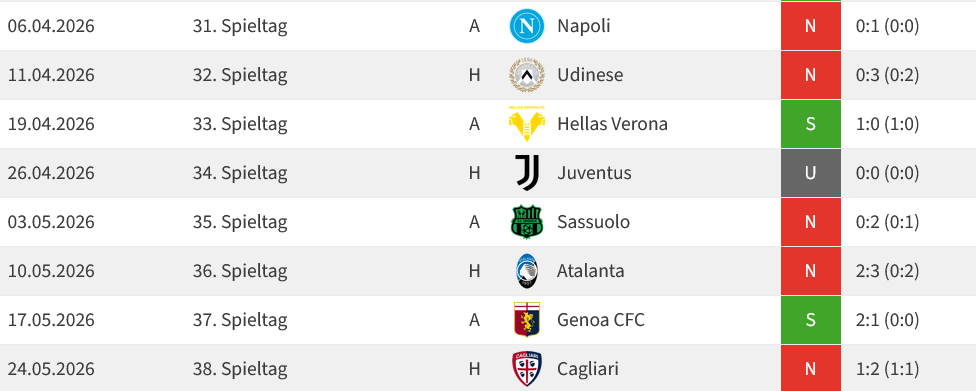Select the 35. Spieltag matchday text
The height and width of the screenshot is (391, 976).
point(240,222)
